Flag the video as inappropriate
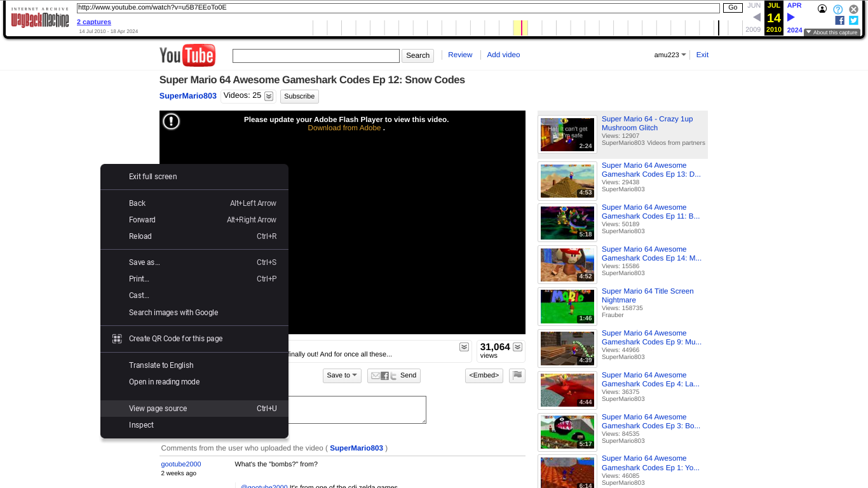This screenshot has height=488, width=868. point(517,376)
